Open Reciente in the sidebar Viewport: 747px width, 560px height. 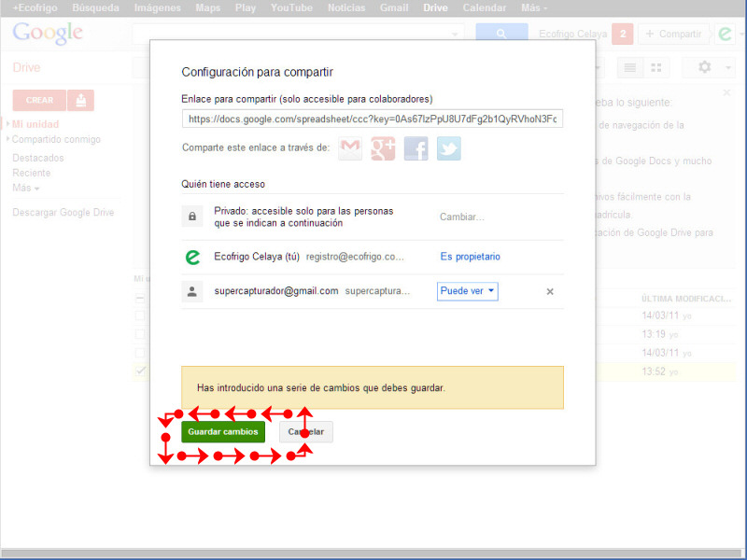coord(32,173)
